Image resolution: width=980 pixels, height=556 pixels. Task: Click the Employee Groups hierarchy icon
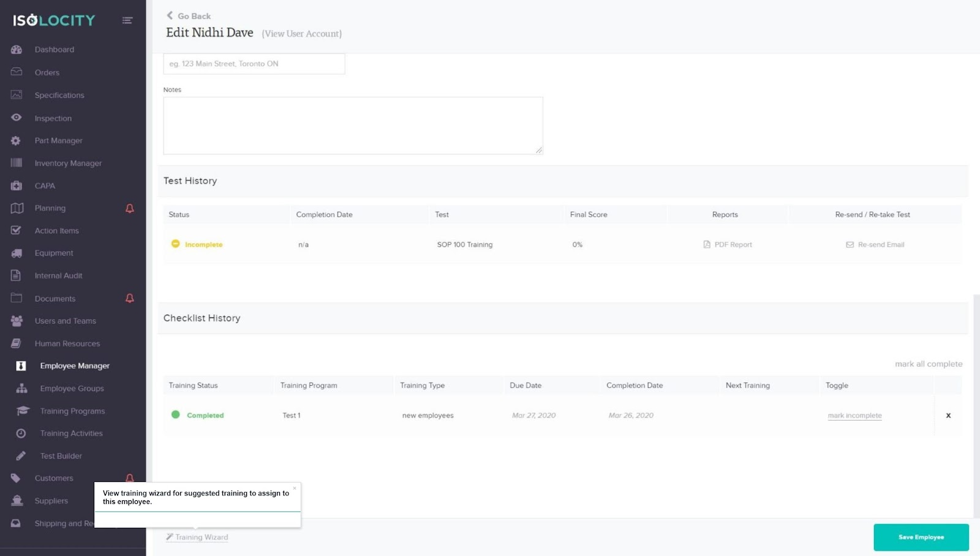click(21, 388)
